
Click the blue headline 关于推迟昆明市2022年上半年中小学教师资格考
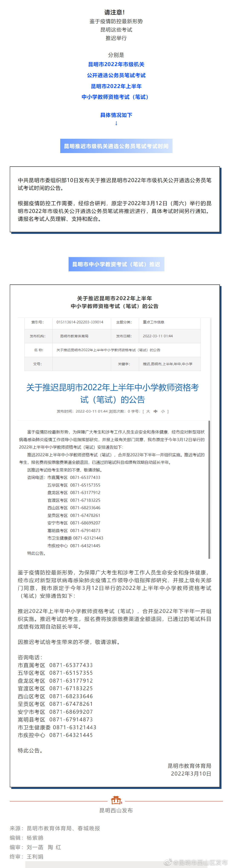click(x=112, y=387)
